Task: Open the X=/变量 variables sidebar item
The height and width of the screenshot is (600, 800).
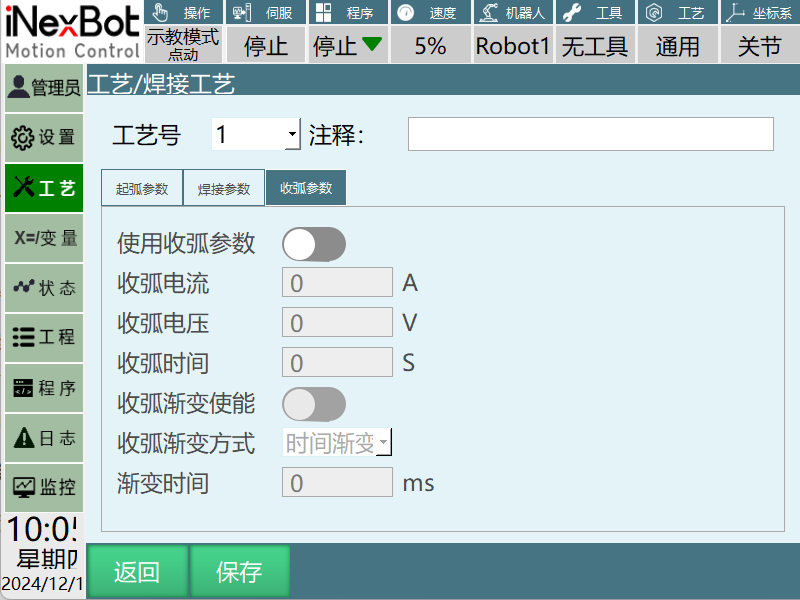Action: 43,238
